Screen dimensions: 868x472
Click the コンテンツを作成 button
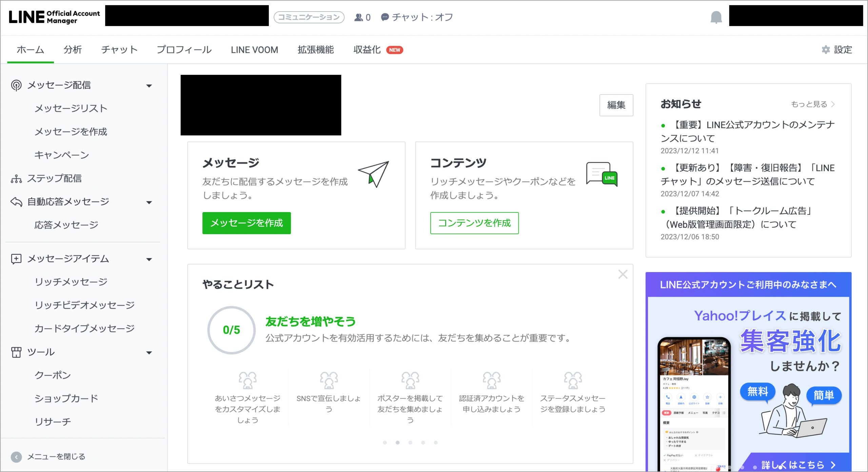474,223
